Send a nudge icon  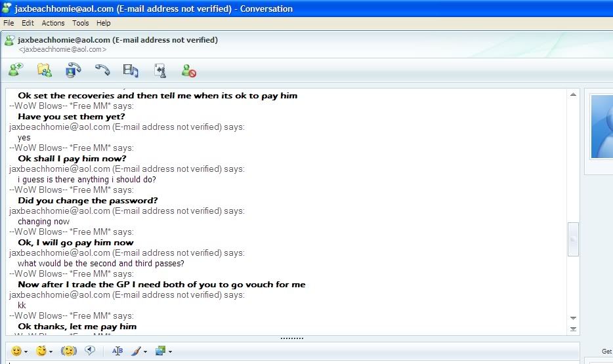pyautogui.click(x=69, y=351)
